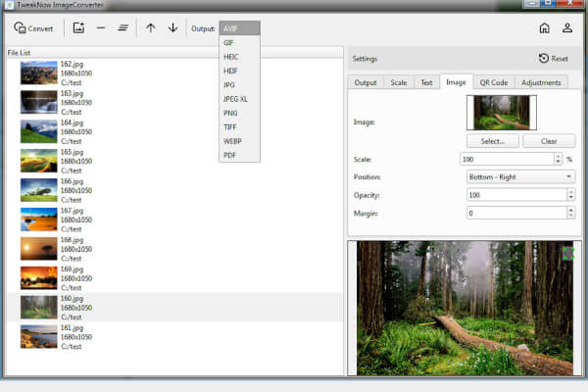This screenshot has width=588, height=392.
Task: Select WEBP in the output dropdown
Action: [x=232, y=141]
